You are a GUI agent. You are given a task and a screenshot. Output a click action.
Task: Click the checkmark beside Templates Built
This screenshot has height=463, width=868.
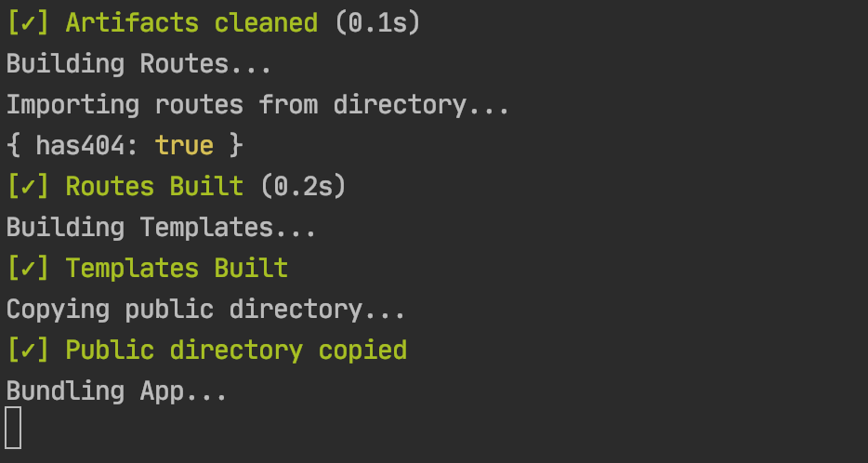(x=28, y=268)
